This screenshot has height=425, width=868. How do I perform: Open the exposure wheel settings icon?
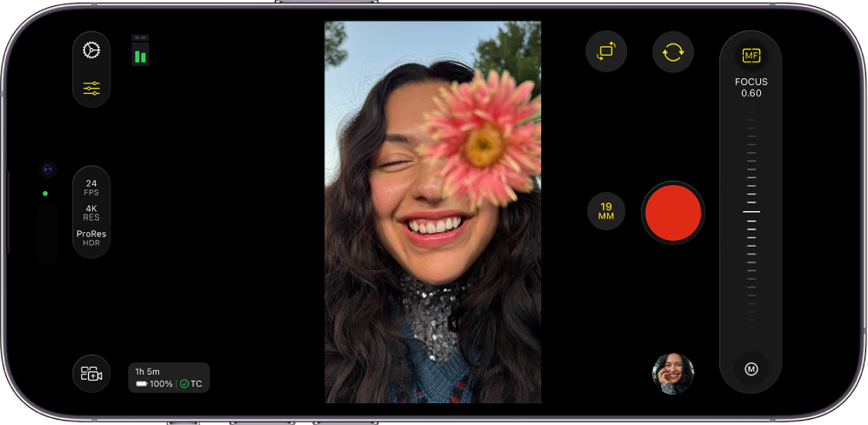[x=91, y=50]
